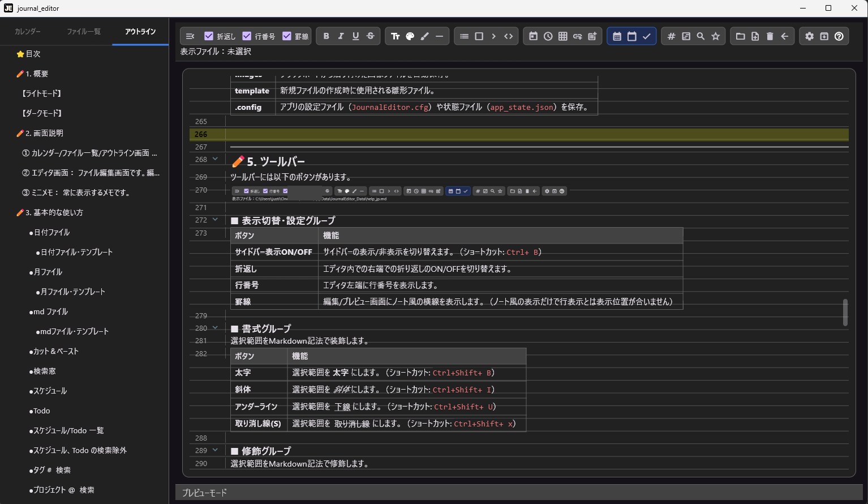868x504 pixels.
Task: Uncheck the 折返し word wrap checkbox
Action: (209, 36)
